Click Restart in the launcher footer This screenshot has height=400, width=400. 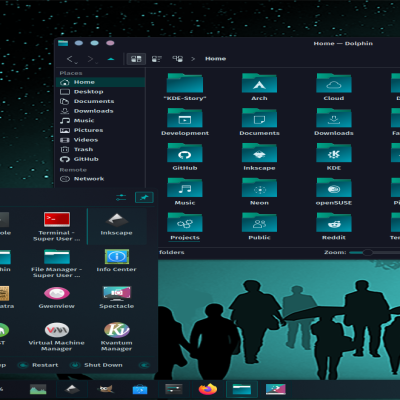click(38, 365)
